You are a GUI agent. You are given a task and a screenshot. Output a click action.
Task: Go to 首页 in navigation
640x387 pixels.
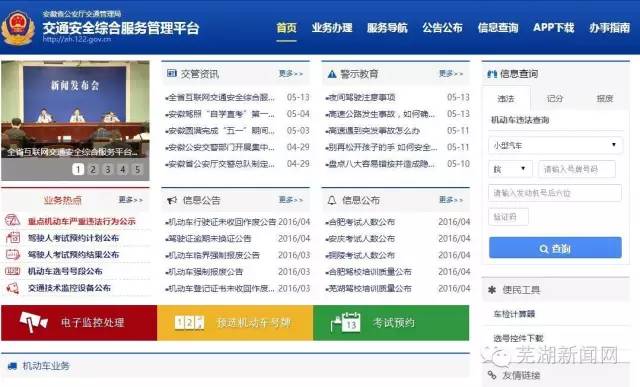(x=287, y=28)
